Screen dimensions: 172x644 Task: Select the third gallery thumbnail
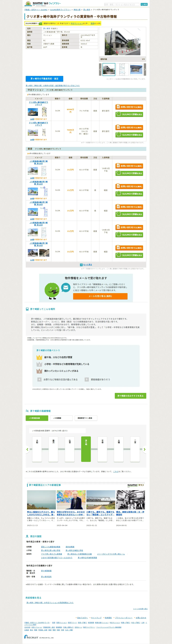pos(136,70)
